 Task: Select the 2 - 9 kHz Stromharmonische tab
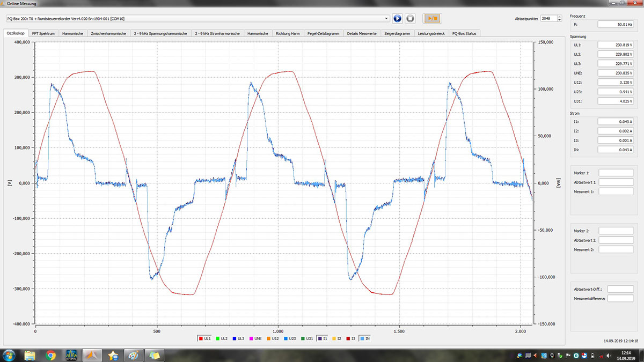coord(218,33)
